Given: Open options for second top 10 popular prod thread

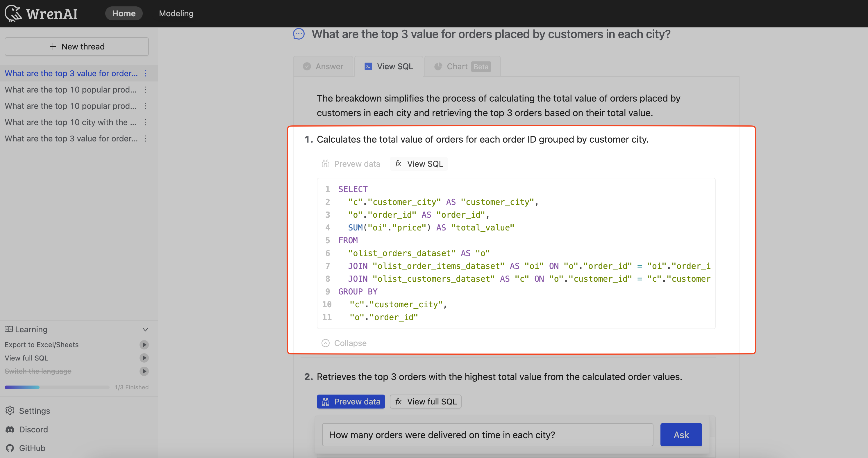Looking at the screenshot, I should (145, 106).
